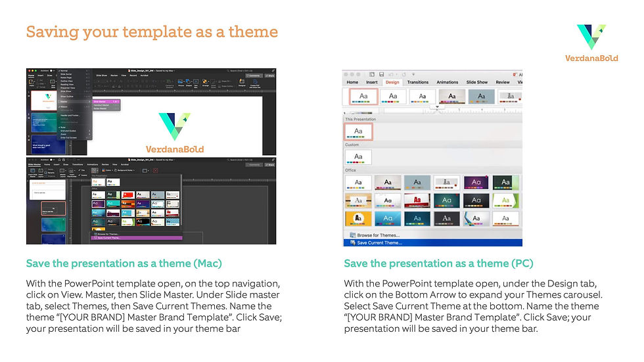The image size is (644, 362).
Task: Click the Master Layout icon
Action: [62, 173]
